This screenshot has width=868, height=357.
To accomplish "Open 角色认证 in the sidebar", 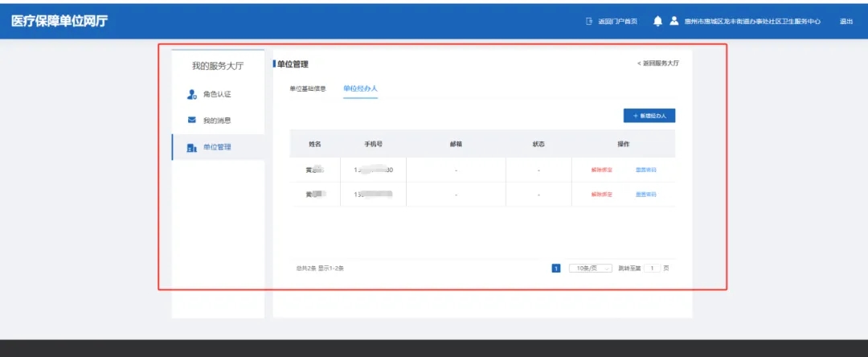I will [216, 95].
